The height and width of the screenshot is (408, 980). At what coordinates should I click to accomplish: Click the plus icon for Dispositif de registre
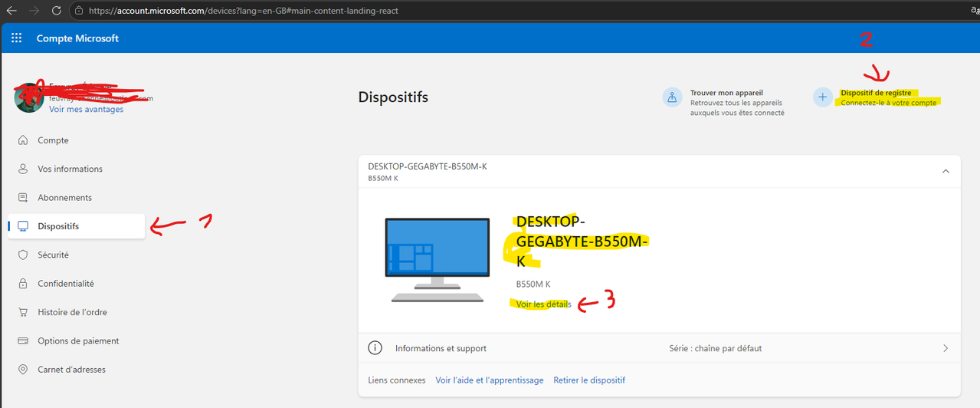pos(822,97)
